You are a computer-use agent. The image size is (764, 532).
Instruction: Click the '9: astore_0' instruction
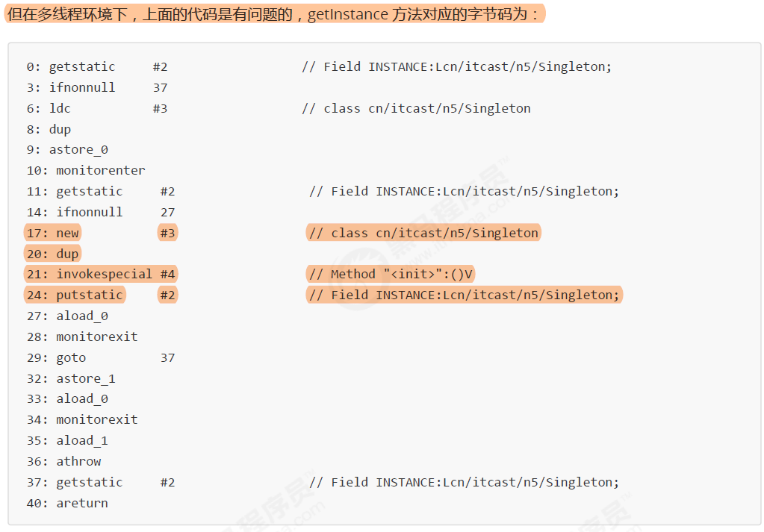pyautogui.click(x=67, y=150)
